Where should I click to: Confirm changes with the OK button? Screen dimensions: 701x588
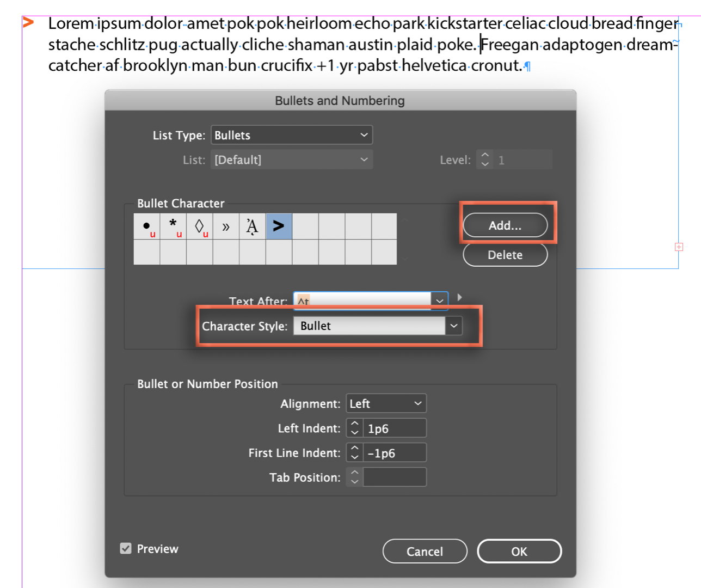519,551
